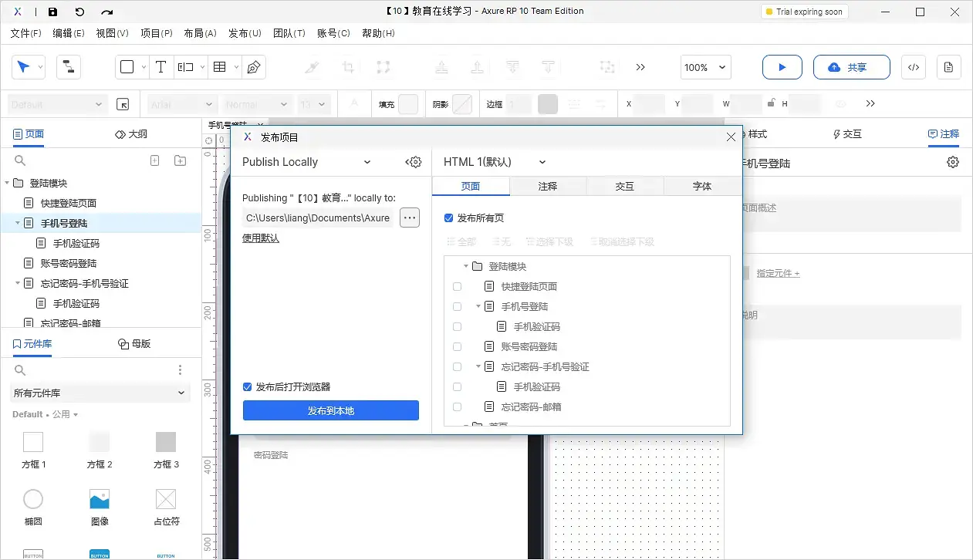
Task: Open the table tool
Action: click(221, 67)
